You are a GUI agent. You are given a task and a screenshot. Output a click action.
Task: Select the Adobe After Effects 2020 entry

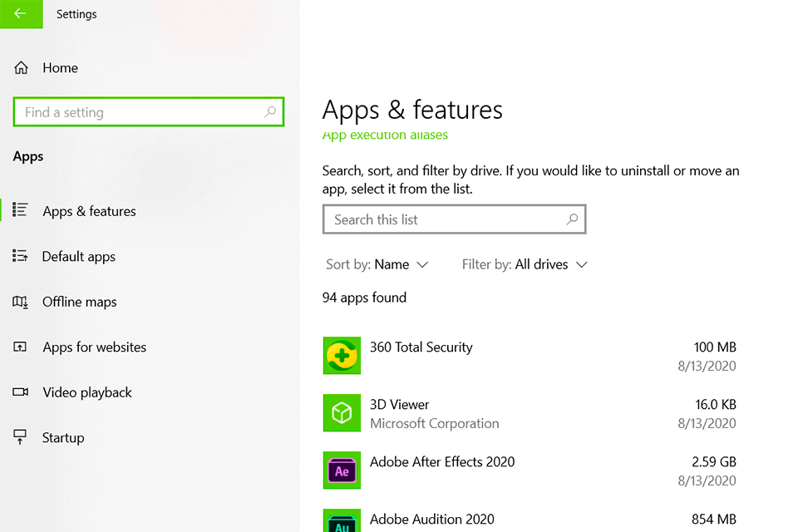(x=442, y=461)
